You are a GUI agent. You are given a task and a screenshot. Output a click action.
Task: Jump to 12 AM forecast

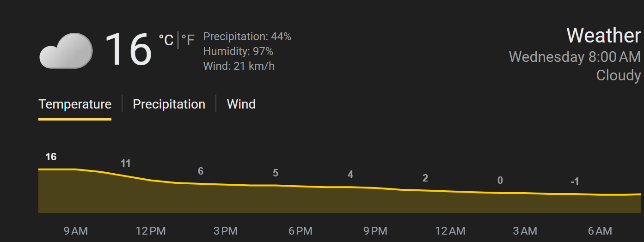pyautogui.click(x=450, y=231)
